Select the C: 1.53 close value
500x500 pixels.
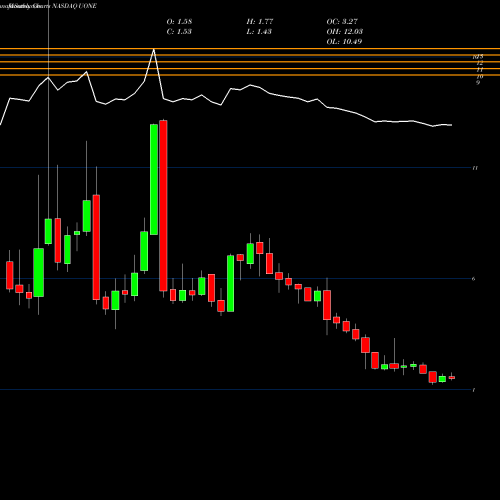[x=179, y=32]
